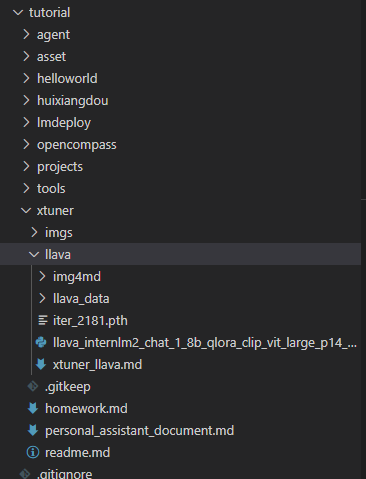
Task: Collapse the tutorial root folder
Action: (18, 13)
